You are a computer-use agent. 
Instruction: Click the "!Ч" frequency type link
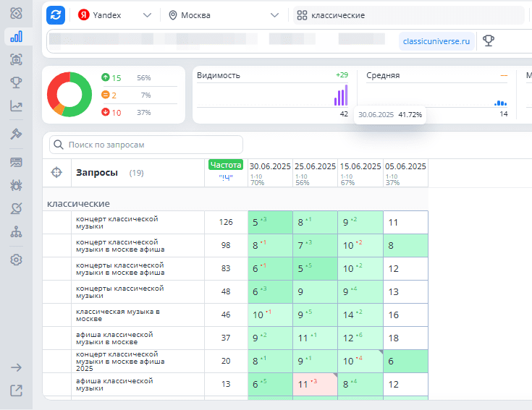226,177
